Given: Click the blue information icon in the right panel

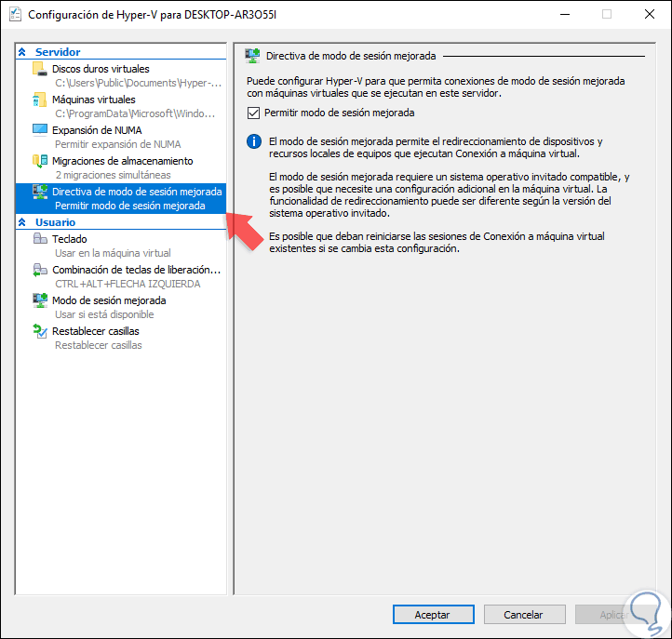Looking at the screenshot, I should pyautogui.click(x=254, y=141).
